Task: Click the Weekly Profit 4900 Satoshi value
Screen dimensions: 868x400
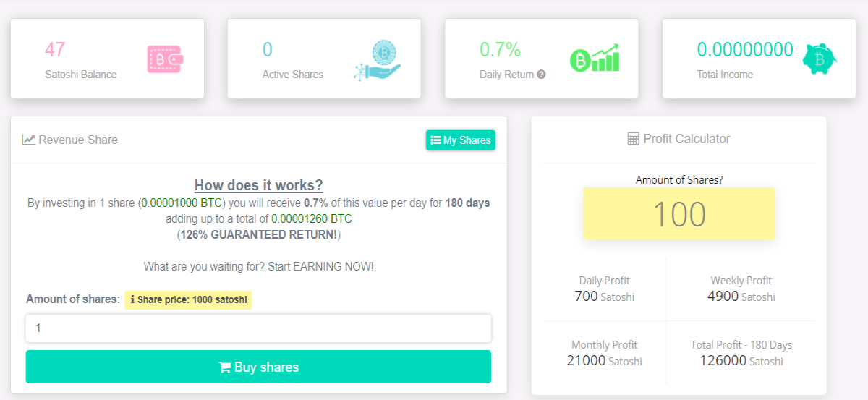Action: (x=741, y=296)
